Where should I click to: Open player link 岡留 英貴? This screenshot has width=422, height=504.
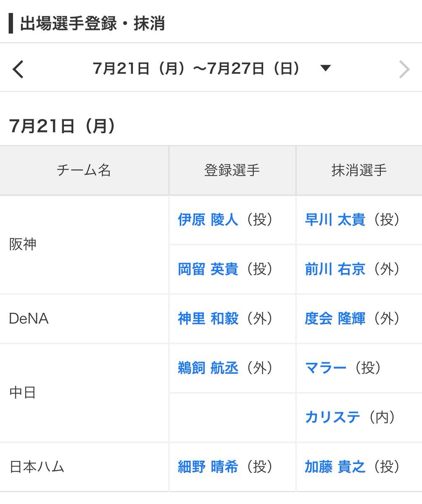click(208, 269)
